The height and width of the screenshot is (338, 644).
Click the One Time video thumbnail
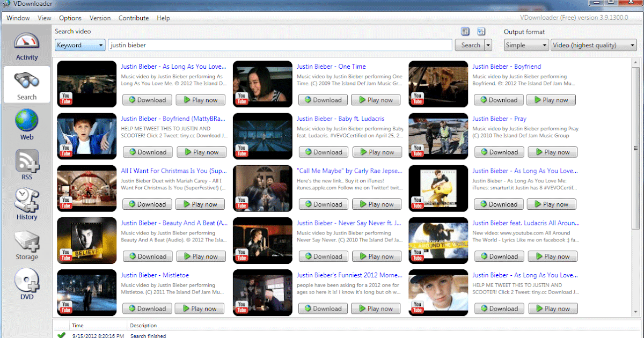(x=262, y=83)
